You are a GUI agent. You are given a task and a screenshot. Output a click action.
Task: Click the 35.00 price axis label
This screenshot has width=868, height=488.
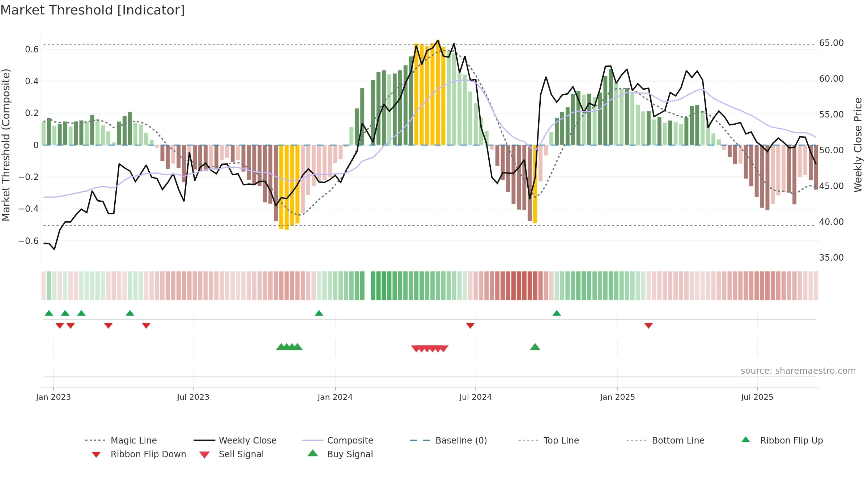[831, 258]
